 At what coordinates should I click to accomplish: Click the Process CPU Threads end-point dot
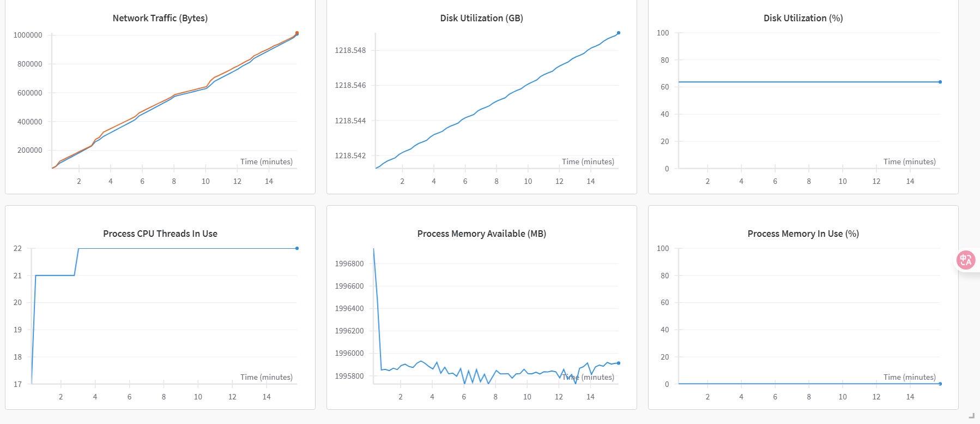click(297, 248)
